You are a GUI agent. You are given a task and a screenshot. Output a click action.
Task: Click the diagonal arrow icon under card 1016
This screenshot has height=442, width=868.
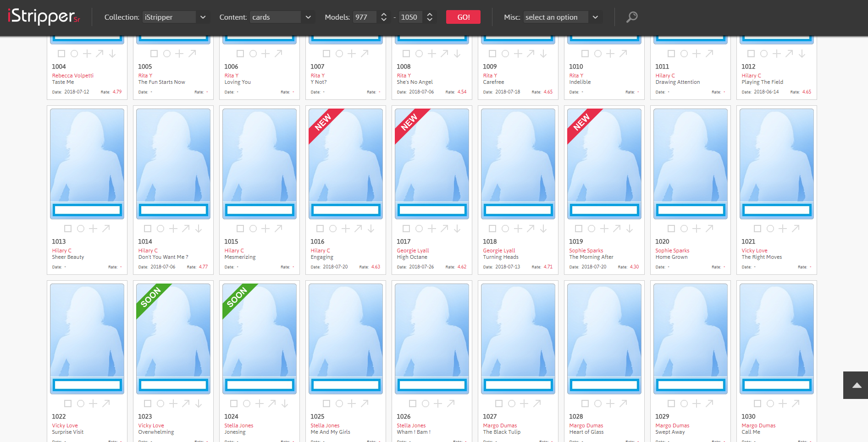click(x=358, y=229)
